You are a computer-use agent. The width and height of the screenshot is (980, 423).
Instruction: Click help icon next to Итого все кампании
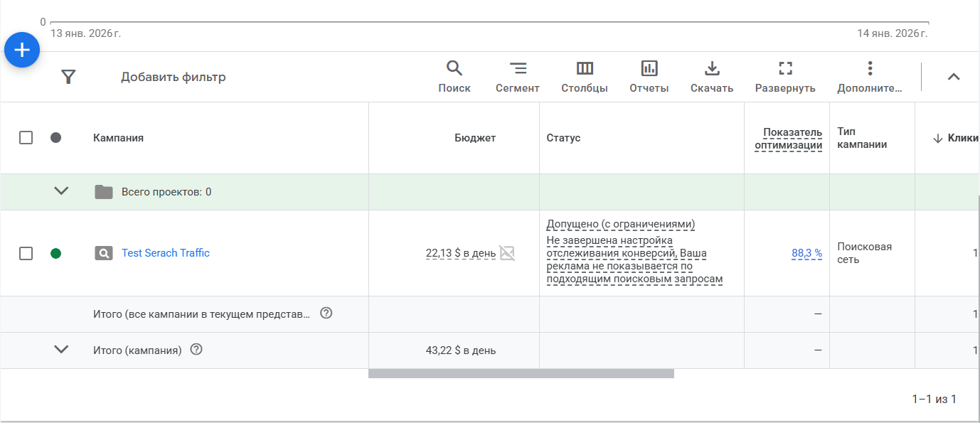click(x=326, y=313)
